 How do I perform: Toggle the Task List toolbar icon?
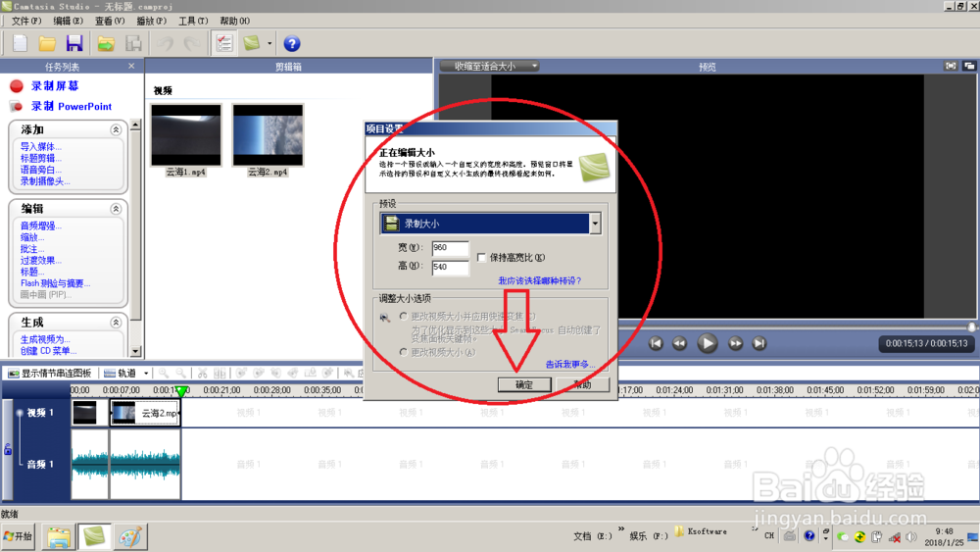coord(223,43)
